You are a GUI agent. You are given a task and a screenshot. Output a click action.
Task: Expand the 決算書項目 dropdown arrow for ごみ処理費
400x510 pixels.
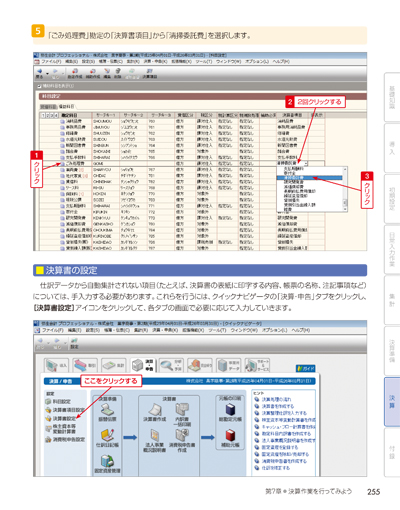[x=306, y=163]
